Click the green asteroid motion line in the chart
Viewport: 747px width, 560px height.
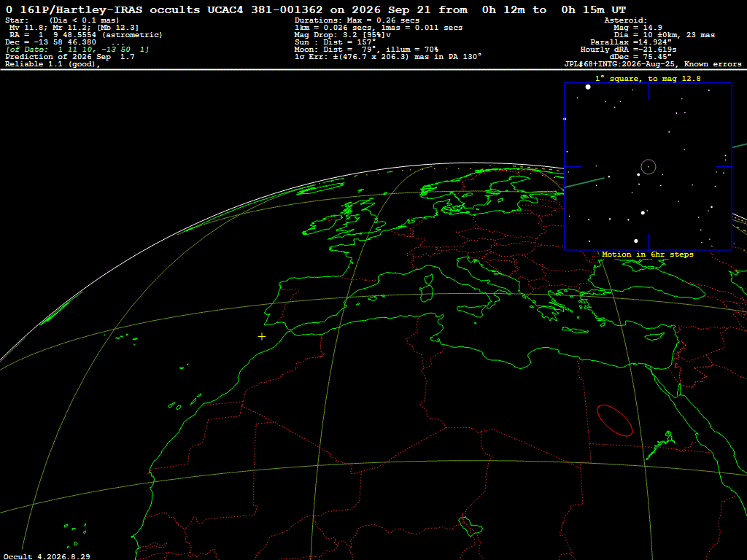tap(584, 183)
